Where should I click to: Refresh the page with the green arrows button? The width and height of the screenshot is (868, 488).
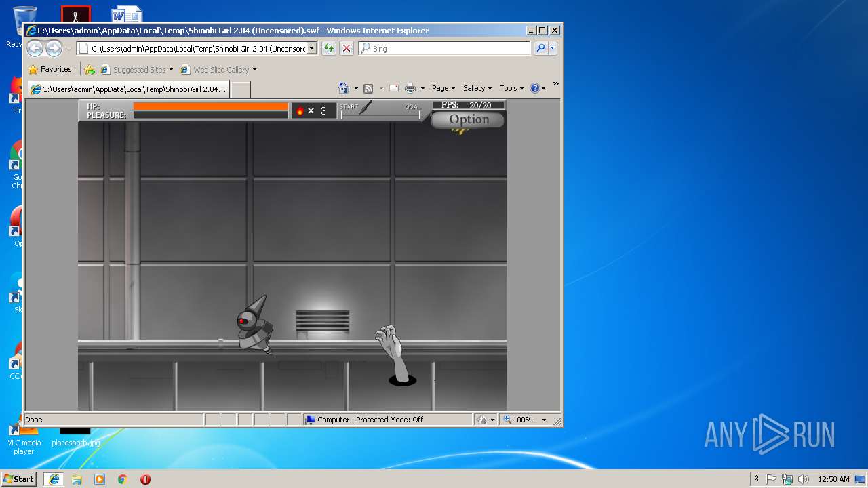point(329,48)
